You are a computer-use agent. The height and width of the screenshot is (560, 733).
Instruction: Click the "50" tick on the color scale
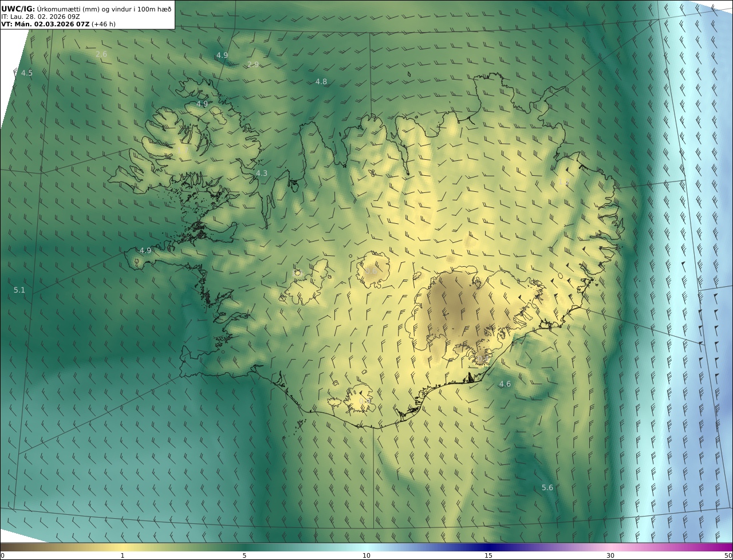click(728, 555)
